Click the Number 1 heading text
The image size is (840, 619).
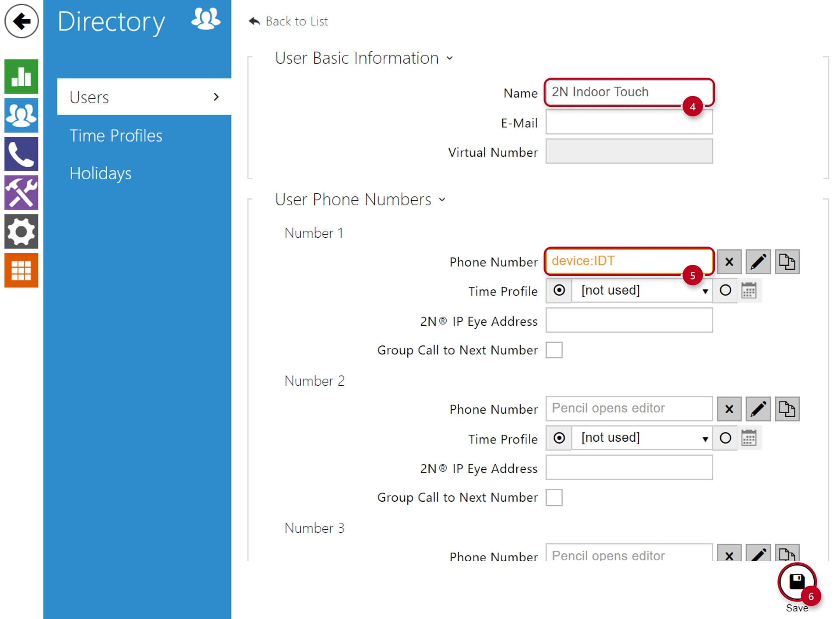click(x=314, y=233)
